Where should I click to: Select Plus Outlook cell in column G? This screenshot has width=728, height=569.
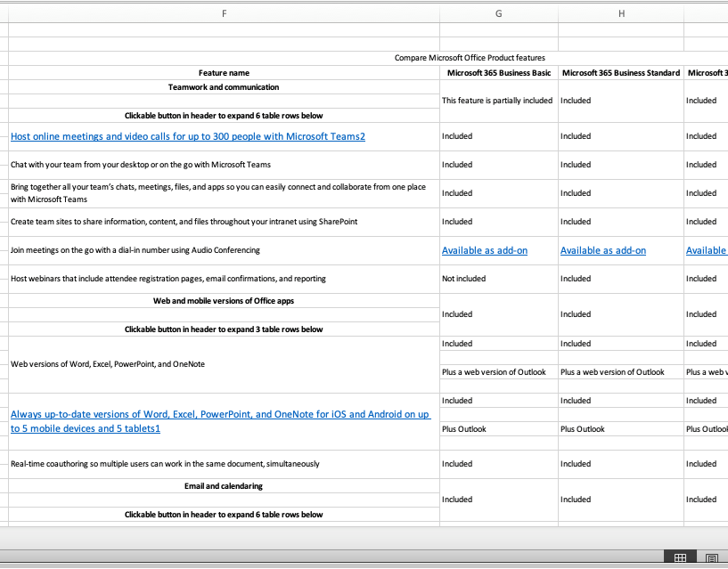(x=499, y=429)
